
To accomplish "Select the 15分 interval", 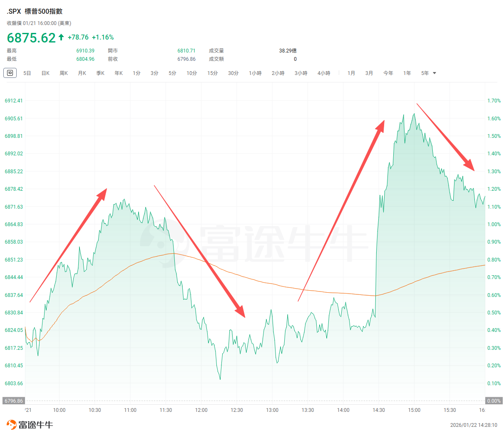I will tap(213, 73).
